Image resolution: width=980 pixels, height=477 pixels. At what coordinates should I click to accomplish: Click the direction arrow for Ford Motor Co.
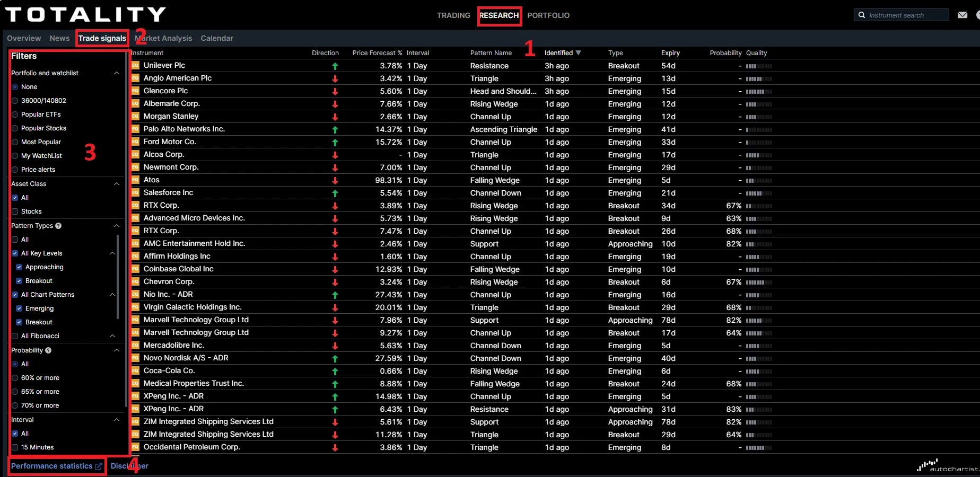(335, 142)
